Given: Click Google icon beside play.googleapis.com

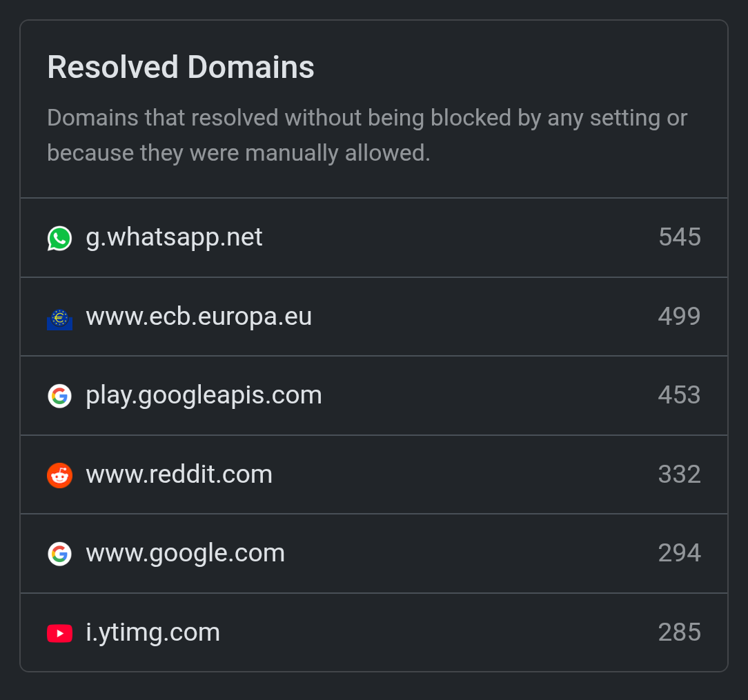Looking at the screenshot, I should [x=59, y=396].
